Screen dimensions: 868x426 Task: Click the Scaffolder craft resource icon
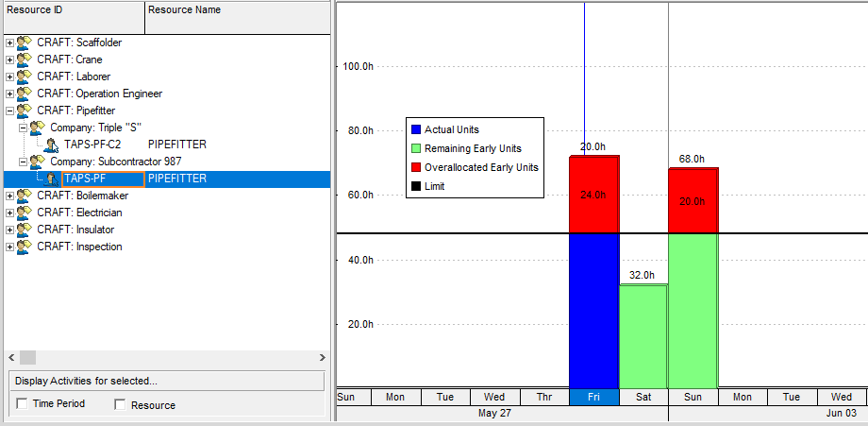click(25, 43)
